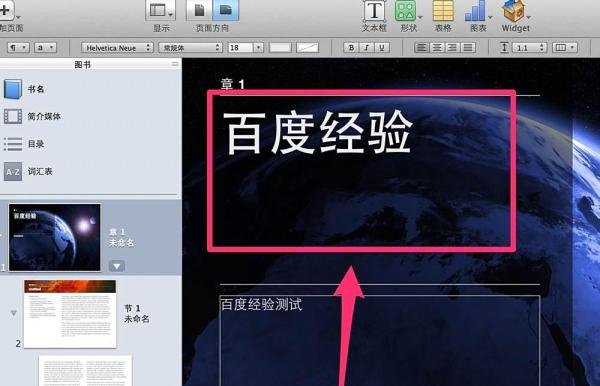Open the Helvetica Neue font dropdown
Image resolution: width=600 pixels, height=386 pixels.
(117, 48)
